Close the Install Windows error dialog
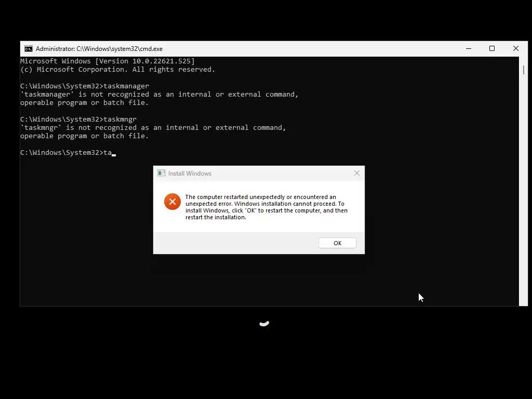Image resolution: width=532 pixels, height=399 pixels. click(356, 174)
